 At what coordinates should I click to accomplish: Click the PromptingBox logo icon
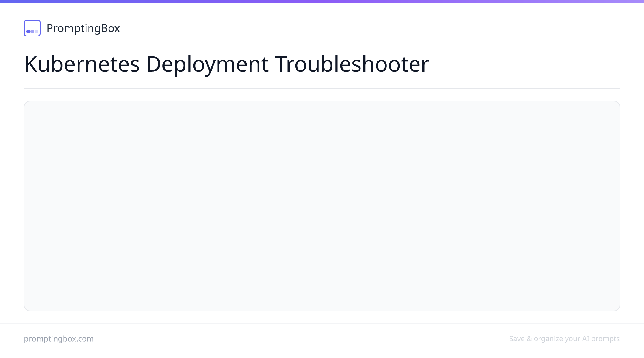(x=32, y=28)
